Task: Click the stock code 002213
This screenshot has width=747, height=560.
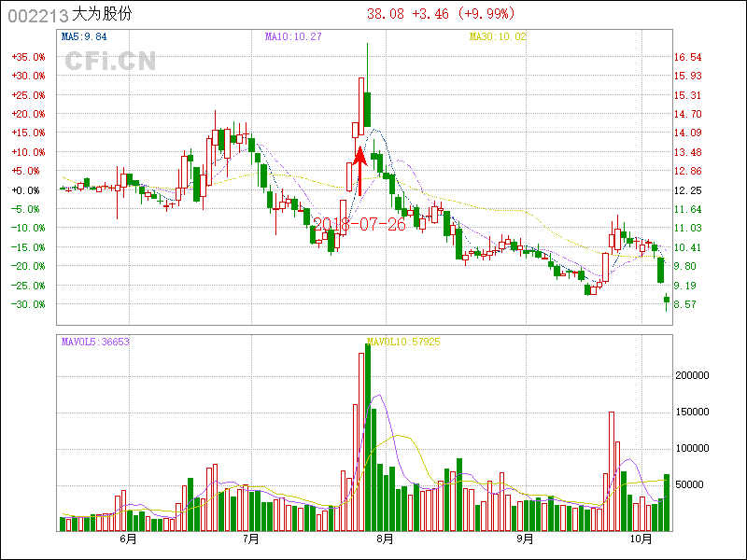Action: [37, 14]
